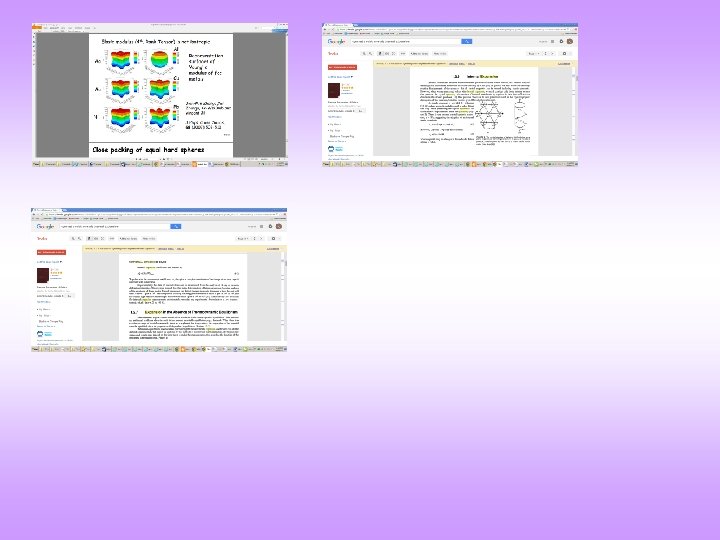The image size is (720, 540).
Task: Click search field in text-only Books screenshot
Action: point(115,226)
